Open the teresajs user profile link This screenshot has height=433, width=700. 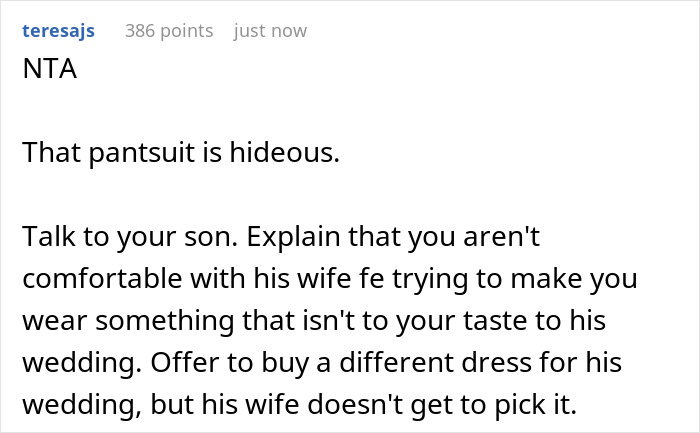pos(58,31)
